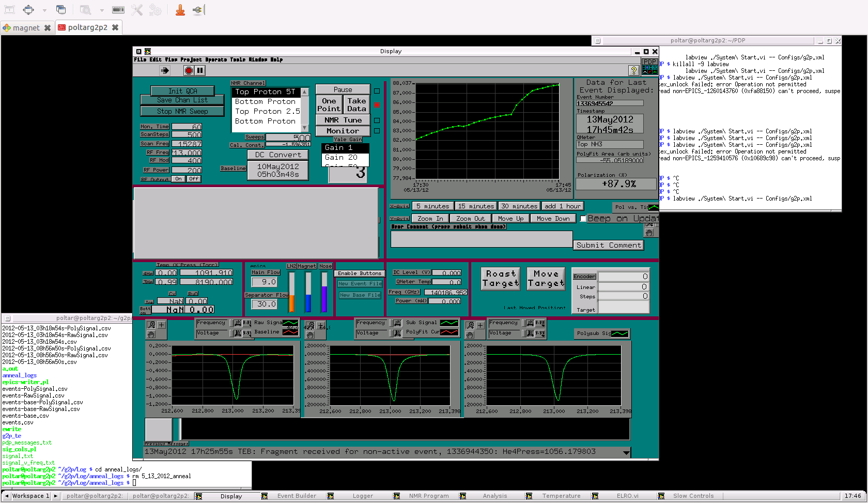This screenshot has height=503, width=868.
Task: Click zoom magnifier tool on Sub Signal graph
Action: tap(309, 326)
